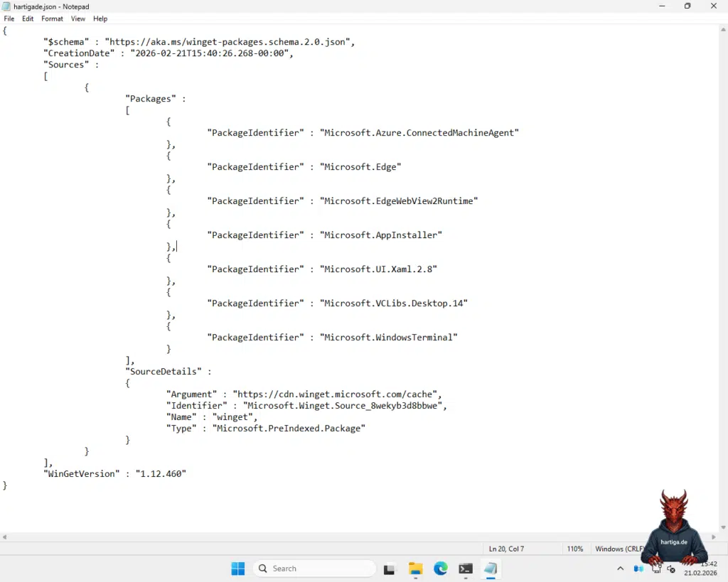The width and height of the screenshot is (728, 582).
Task: Open the View menu
Action: [x=77, y=18]
